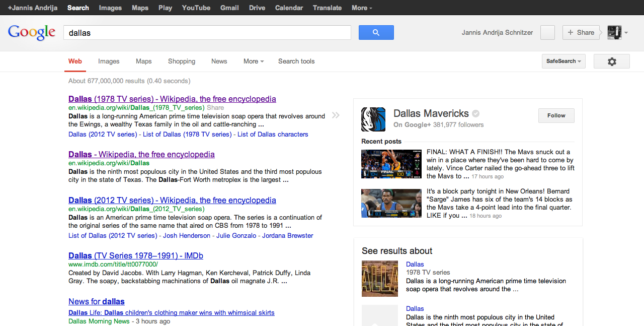Screen dimensions: 644x326
Task: Switch to the News search tab
Action: point(219,61)
